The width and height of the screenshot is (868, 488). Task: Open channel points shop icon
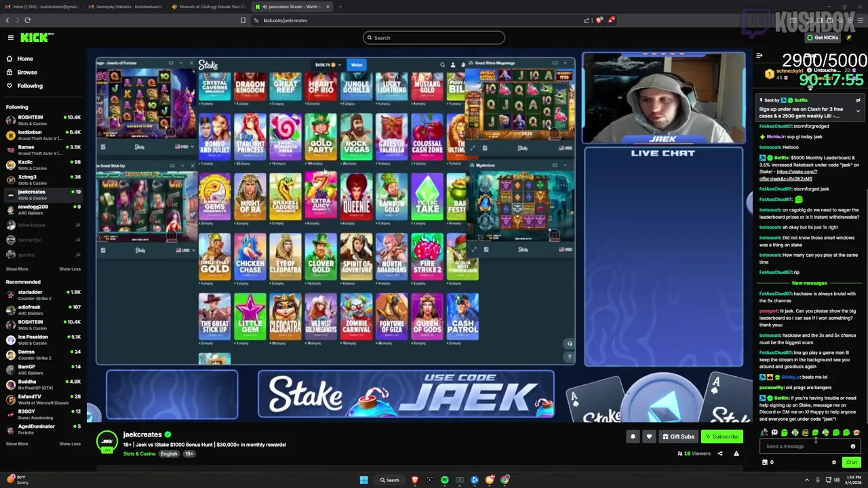(765, 463)
